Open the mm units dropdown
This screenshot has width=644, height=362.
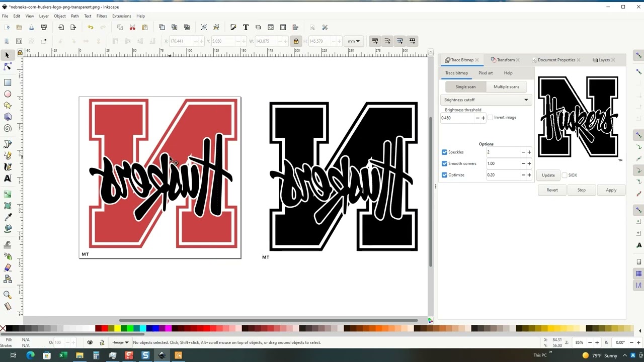[x=354, y=41]
